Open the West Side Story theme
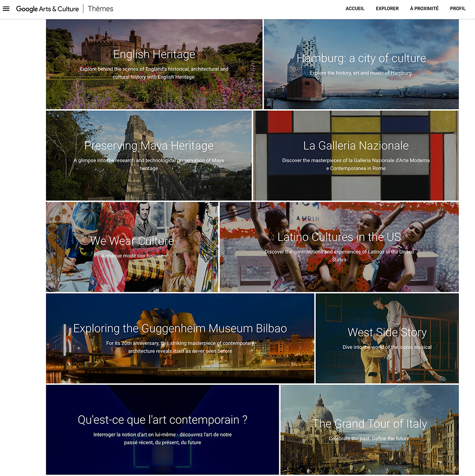The image size is (475, 476). pos(387,338)
